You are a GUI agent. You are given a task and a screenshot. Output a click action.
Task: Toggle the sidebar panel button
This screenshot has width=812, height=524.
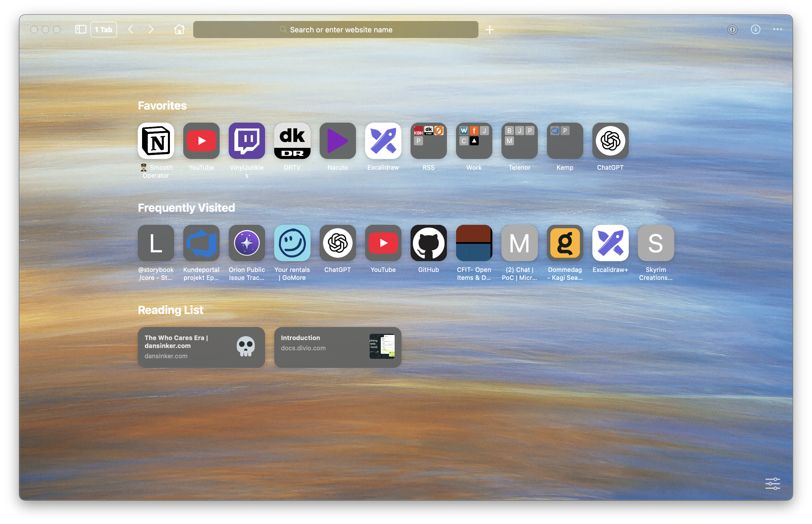point(80,30)
